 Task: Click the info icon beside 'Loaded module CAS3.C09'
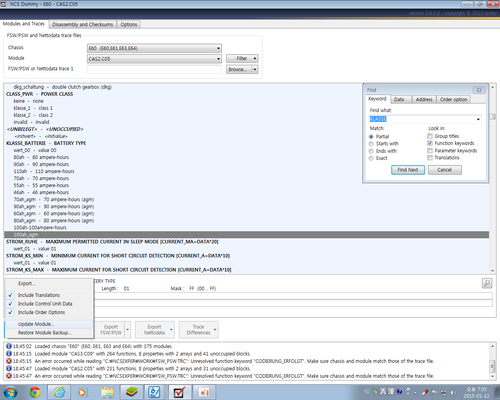click(9, 354)
